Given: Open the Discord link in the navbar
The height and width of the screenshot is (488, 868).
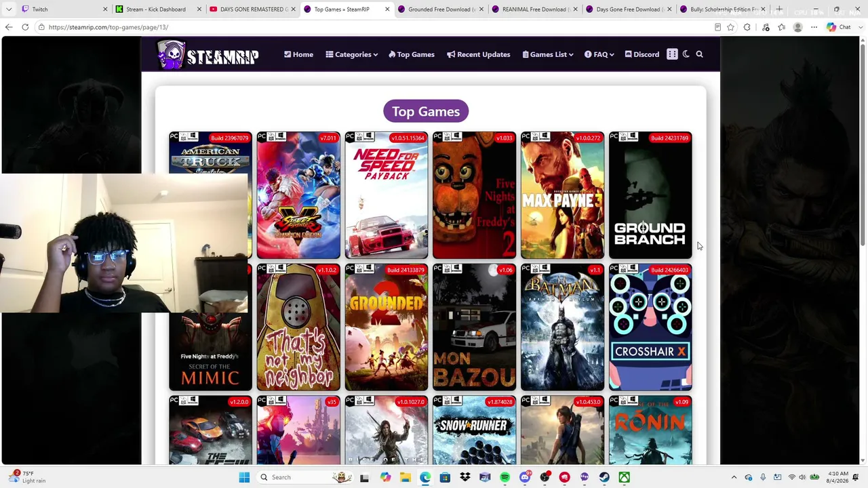Looking at the screenshot, I should [642, 54].
